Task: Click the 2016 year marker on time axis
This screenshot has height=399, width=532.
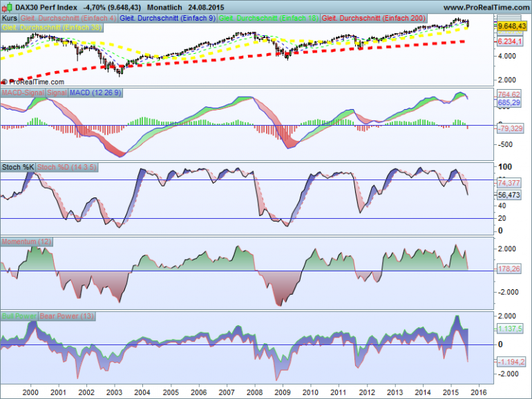Action: click(479, 393)
